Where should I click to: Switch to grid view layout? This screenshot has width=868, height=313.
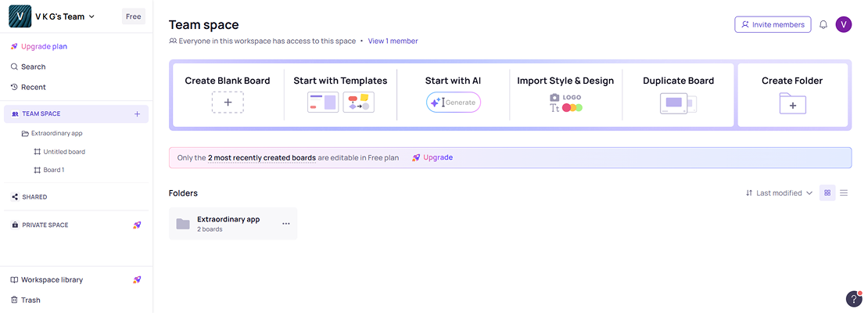click(x=827, y=192)
